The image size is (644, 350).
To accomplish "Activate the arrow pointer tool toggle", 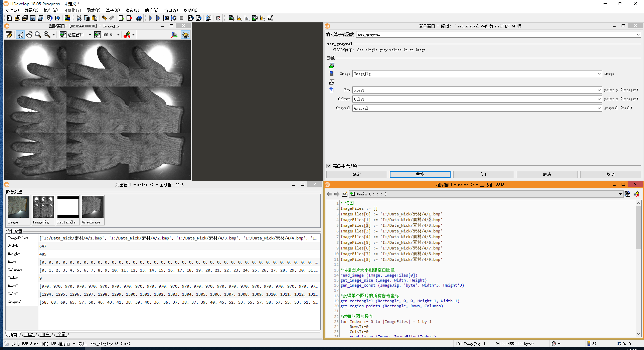I will 20,34.
